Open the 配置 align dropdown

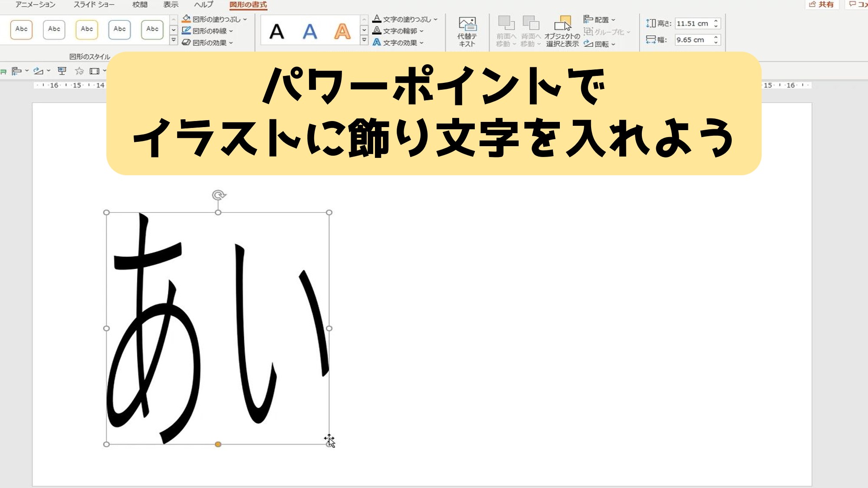pos(599,20)
